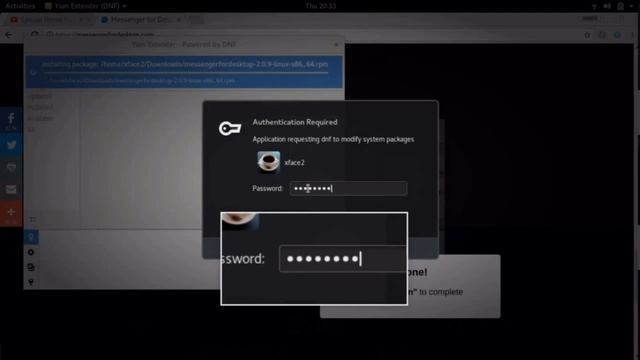
Task: Select the All filter in Yum Extender
Action: click(31, 130)
